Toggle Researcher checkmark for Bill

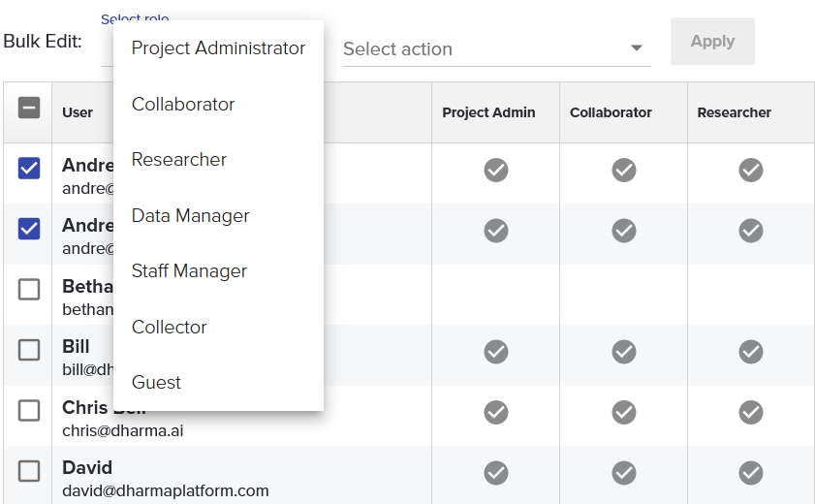[x=751, y=351]
